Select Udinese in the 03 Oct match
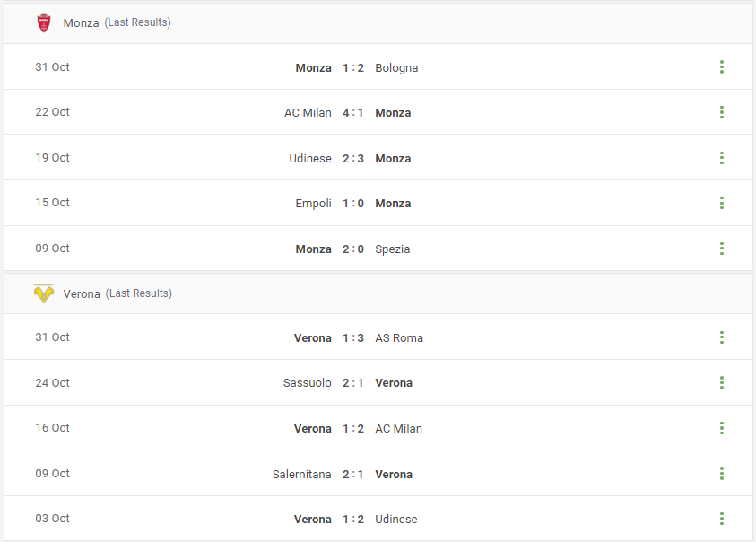 [x=395, y=519]
